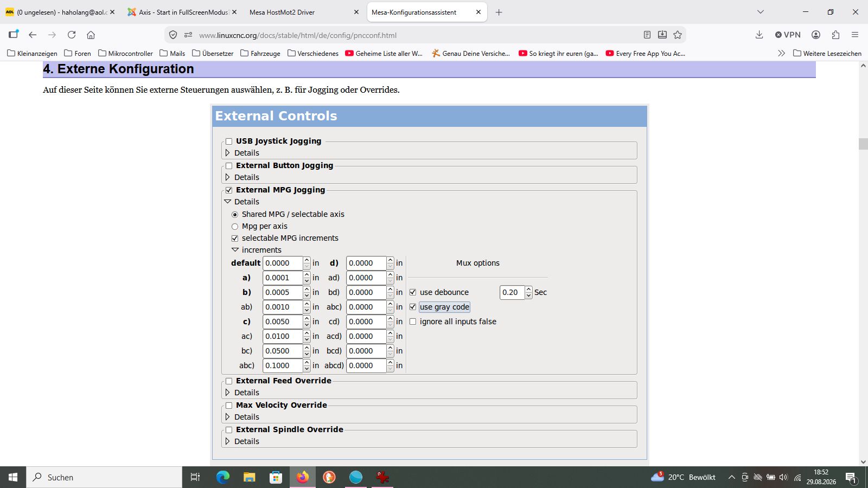Open File Explorer from taskbar
The height and width of the screenshot is (488, 868).
coord(250,477)
